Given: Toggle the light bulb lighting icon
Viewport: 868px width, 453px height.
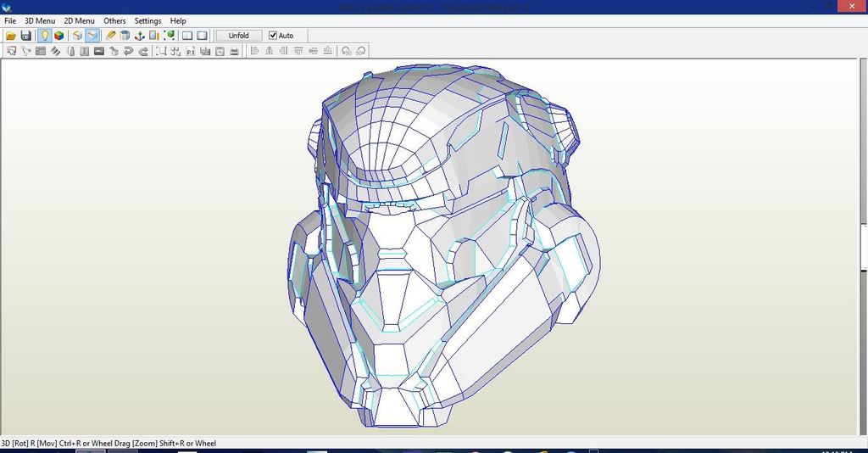Looking at the screenshot, I should (x=44, y=36).
